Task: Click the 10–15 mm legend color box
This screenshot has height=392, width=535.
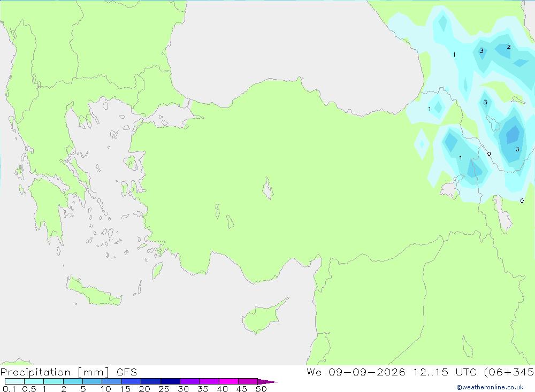Action: coord(112,381)
